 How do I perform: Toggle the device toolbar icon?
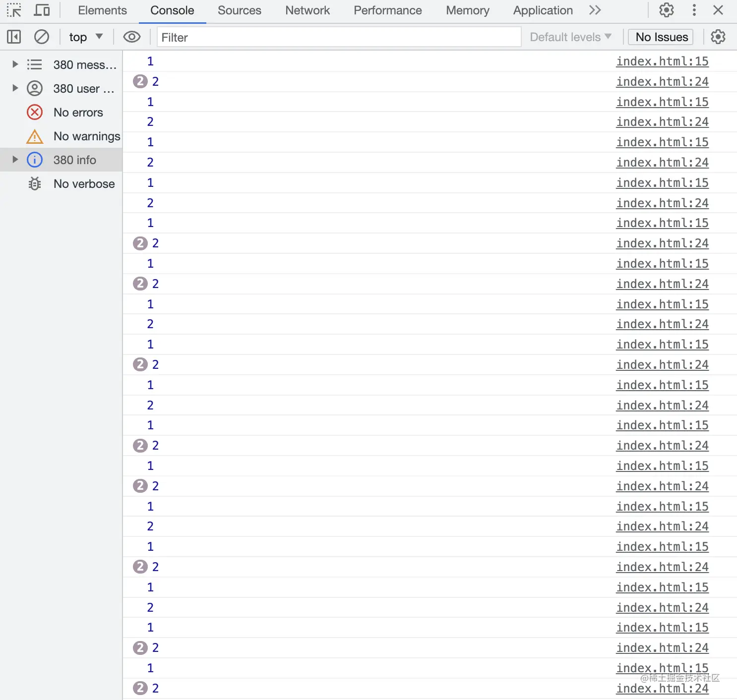click(x=42, y=10)
